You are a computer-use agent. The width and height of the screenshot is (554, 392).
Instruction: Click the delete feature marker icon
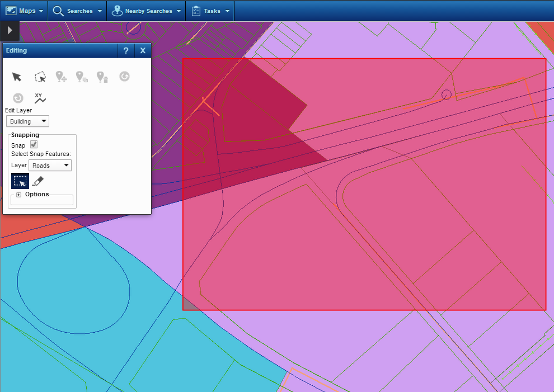(102, 77)
